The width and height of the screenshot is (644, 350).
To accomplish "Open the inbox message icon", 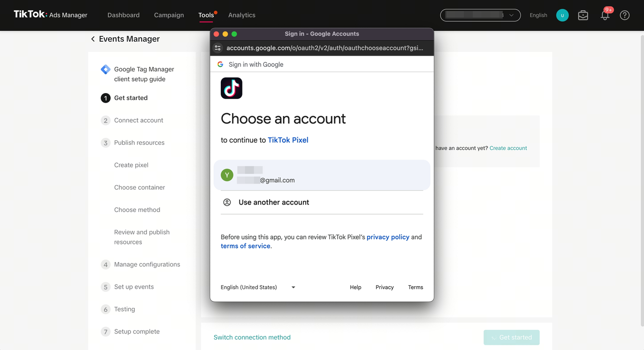I will pos(583,15).
